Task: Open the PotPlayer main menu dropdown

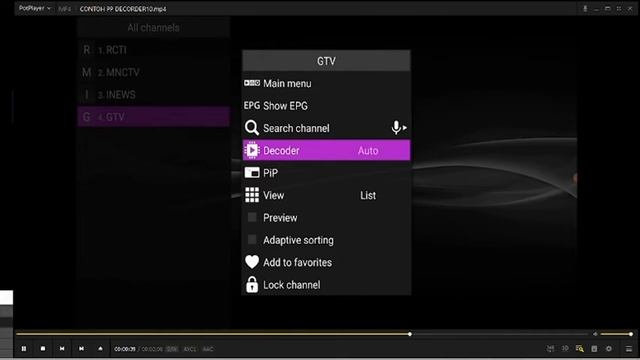Action: 34,8
